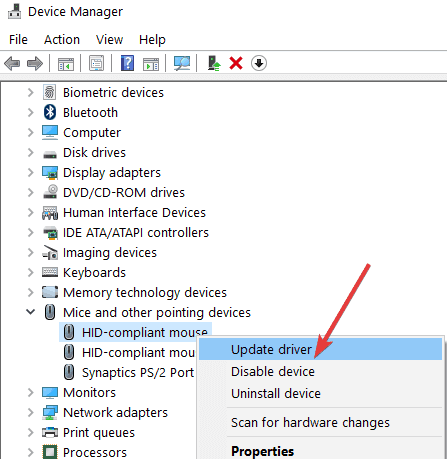
Task: Select the second HID-compliant mouse entry
Action: coord(138,352)
